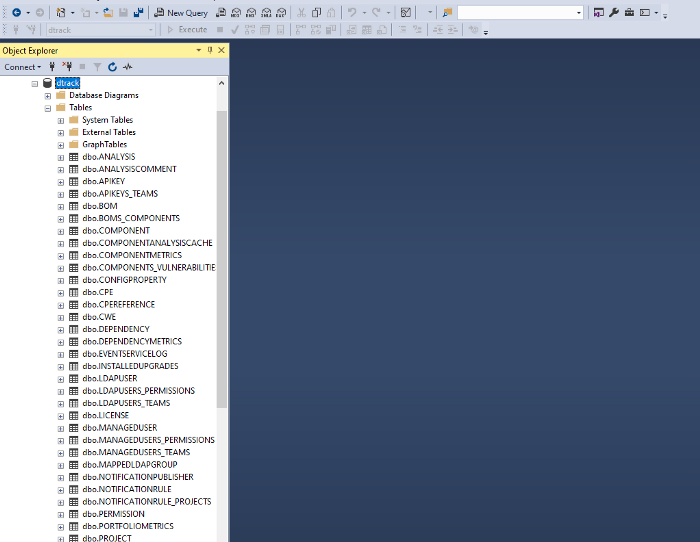The width and height of the screenshot is (700, 542).
Task: Click the dtrack available databases combo box
Action: point(100,30)
